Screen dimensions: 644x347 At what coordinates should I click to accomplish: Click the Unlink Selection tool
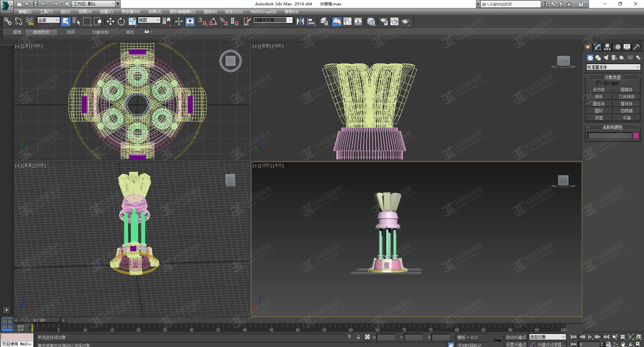(18, 21)
